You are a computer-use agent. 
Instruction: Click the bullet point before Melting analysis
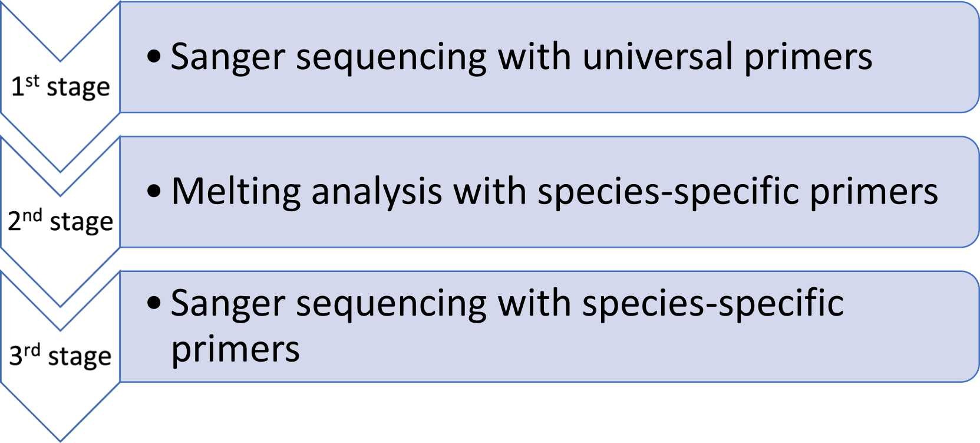(154, 192)
